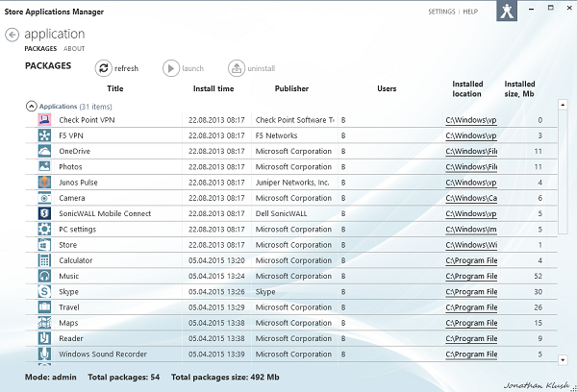Open Maps Program Files location link

[471, 323]
